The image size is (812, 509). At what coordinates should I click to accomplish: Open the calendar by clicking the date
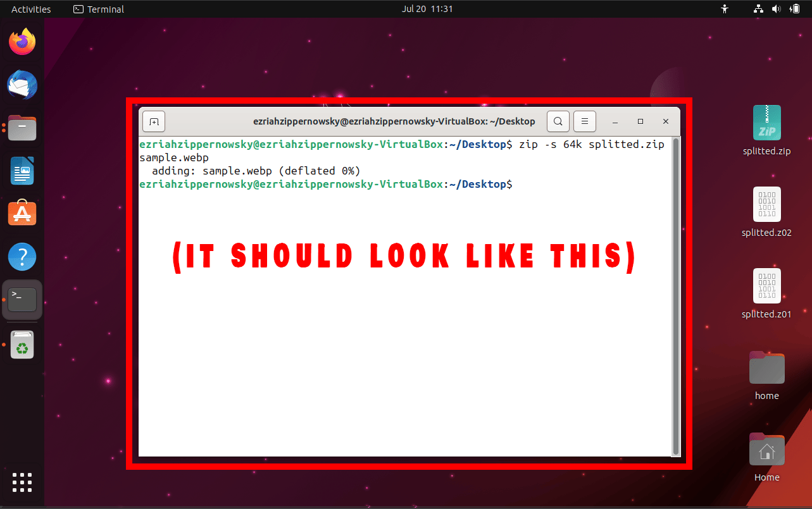pyautogui.click(x=427, y=9)
